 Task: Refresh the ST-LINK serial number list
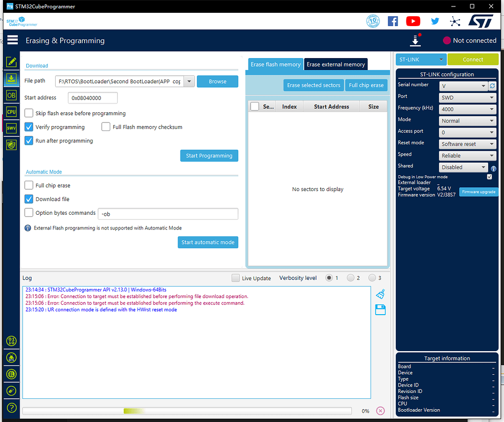tap(492, 86)
